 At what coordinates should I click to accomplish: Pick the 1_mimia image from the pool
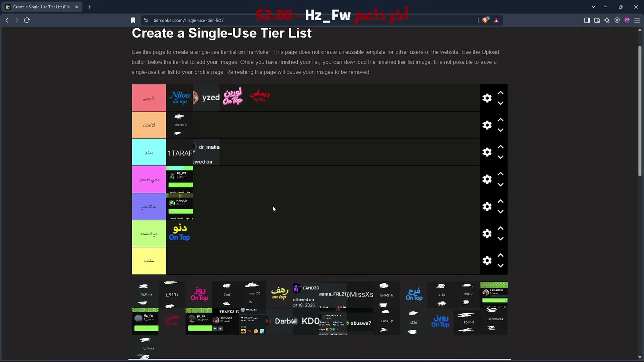(x=145, y=348)
